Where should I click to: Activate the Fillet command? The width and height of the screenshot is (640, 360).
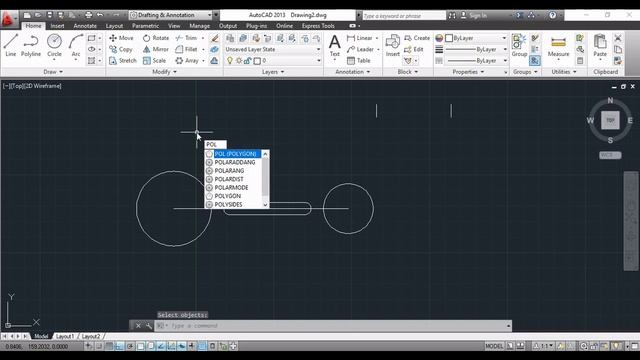186,49
